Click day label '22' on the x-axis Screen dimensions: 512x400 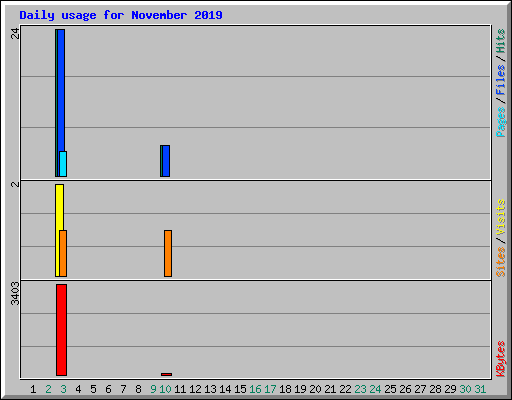point(345,389)
